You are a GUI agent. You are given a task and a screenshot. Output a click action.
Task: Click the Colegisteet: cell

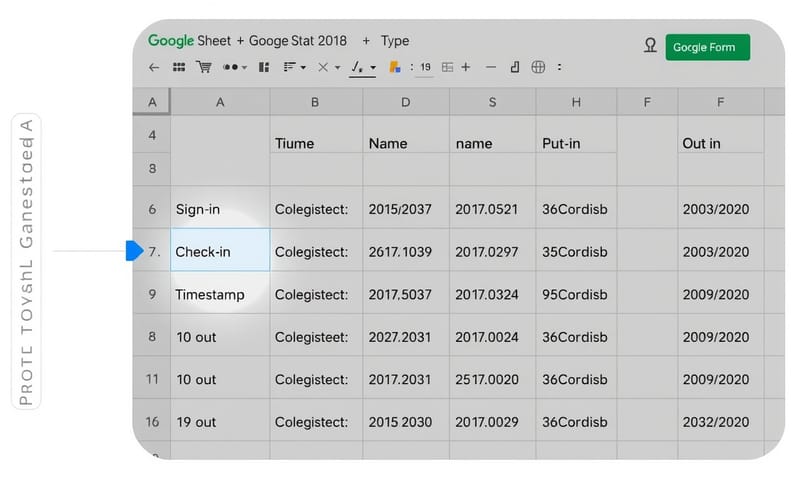point(316,337)
